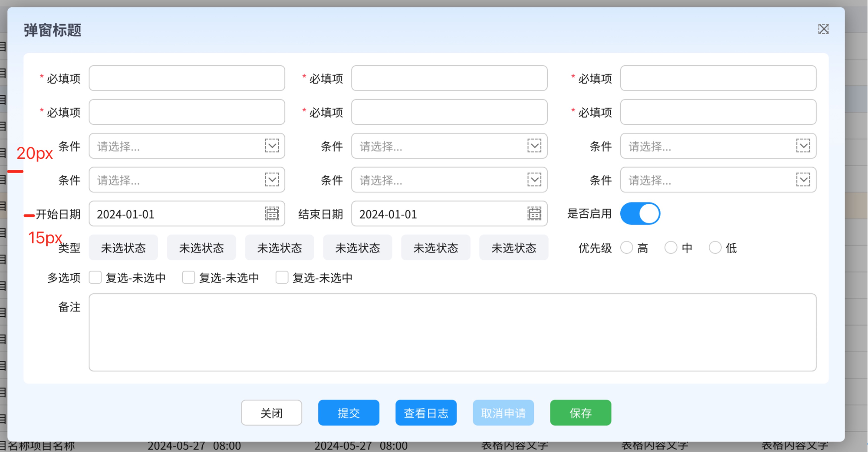The image size is (868, 452).
Task: Toggle the 是否启用 switch off
Action: pos(640,214)
